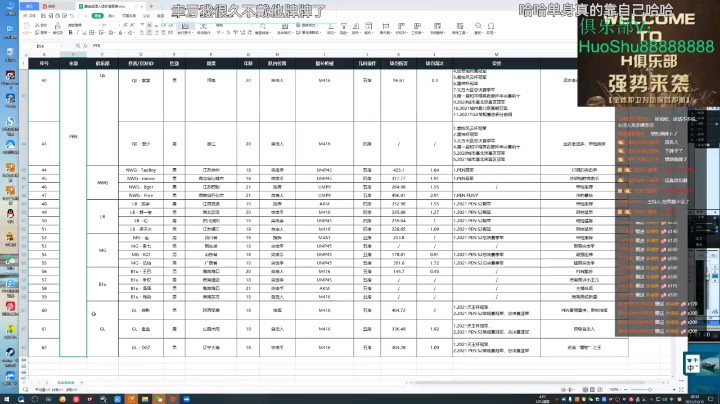720x404 pixels.
Task: Select the cell with value 404.22
Action: [x=399, y=310]
